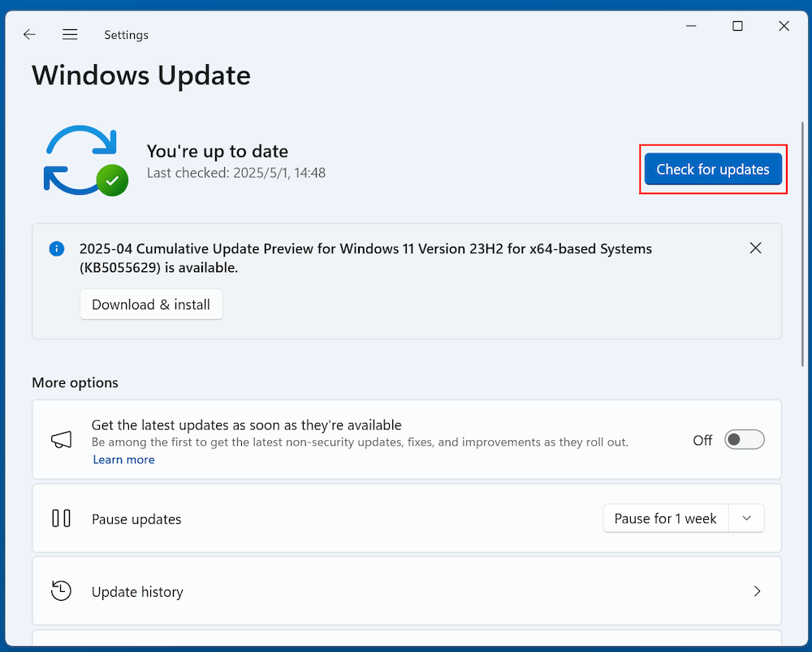Click the Windows Update sync status icon

tap(86, 161)
